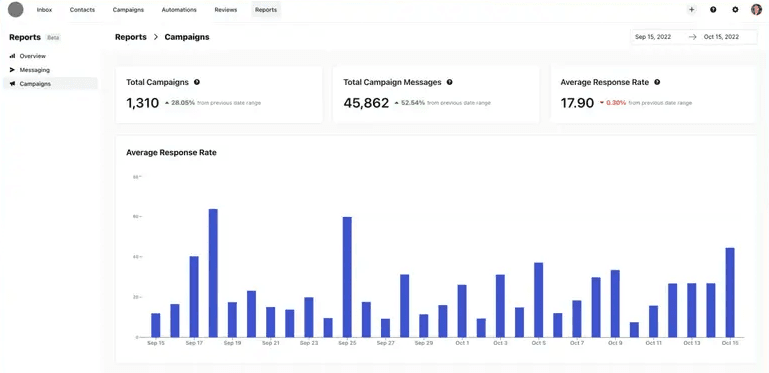Open the Automations tab
The width and height of the screenshot is (769, 373).
pyautogui.click(x=179, y=10)
